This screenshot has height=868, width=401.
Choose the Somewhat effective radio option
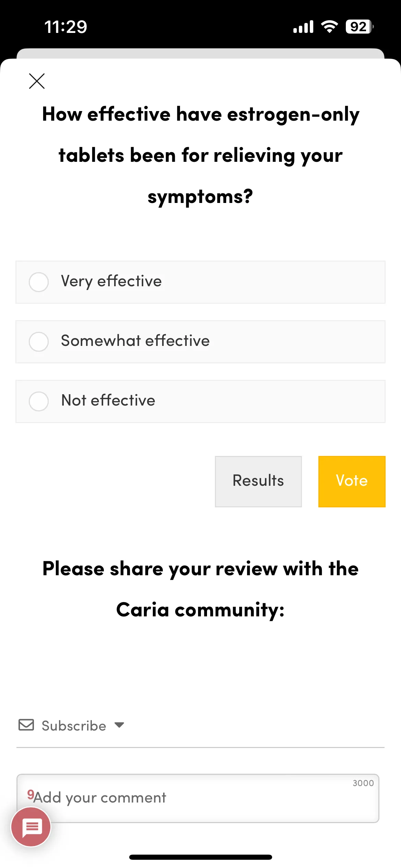(x=200, y=342)
